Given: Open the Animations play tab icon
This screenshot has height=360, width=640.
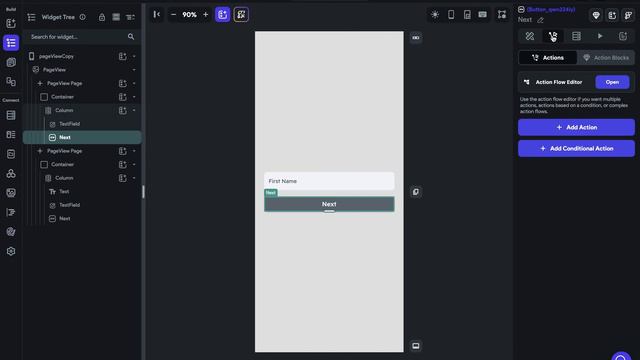Looking at the screenshot, I should [x=600, y=36].
